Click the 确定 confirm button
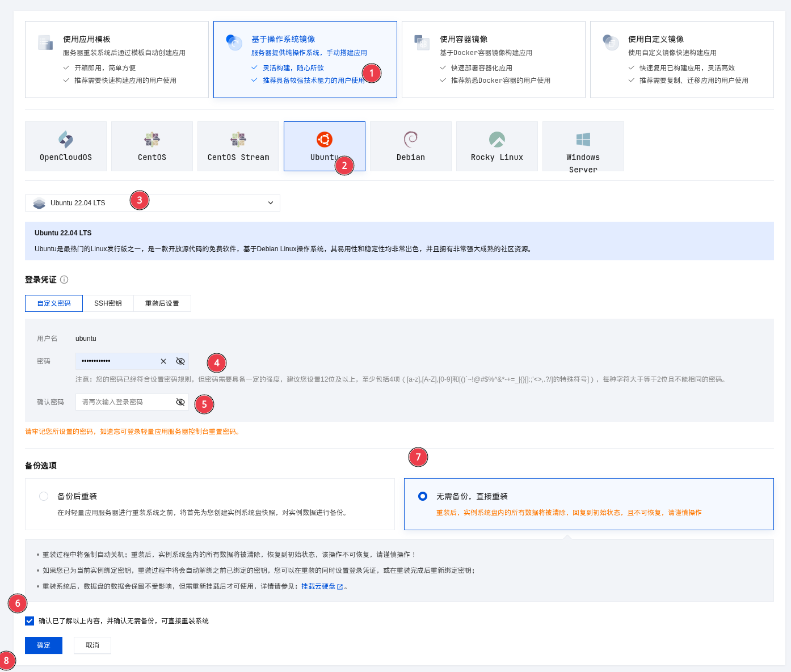 pos(44,645)
